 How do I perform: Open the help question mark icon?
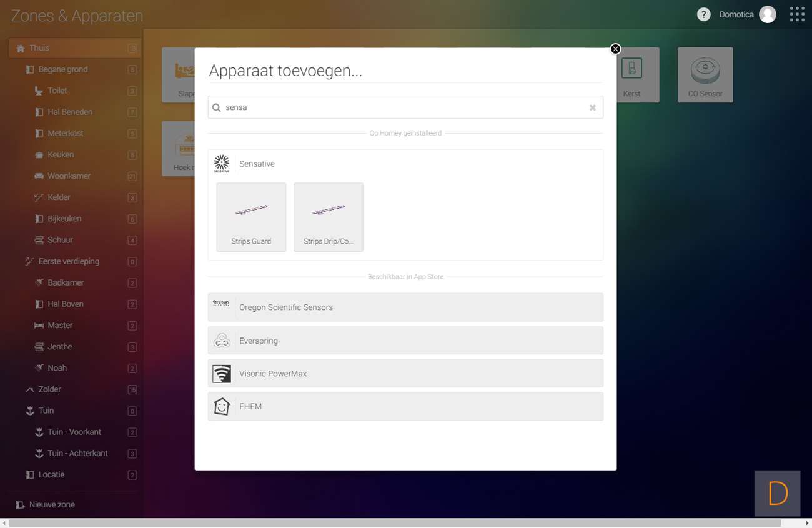[704, 14]
